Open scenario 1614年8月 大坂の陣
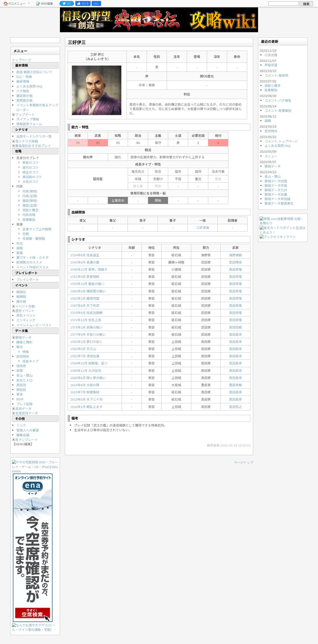 (84, 385)
